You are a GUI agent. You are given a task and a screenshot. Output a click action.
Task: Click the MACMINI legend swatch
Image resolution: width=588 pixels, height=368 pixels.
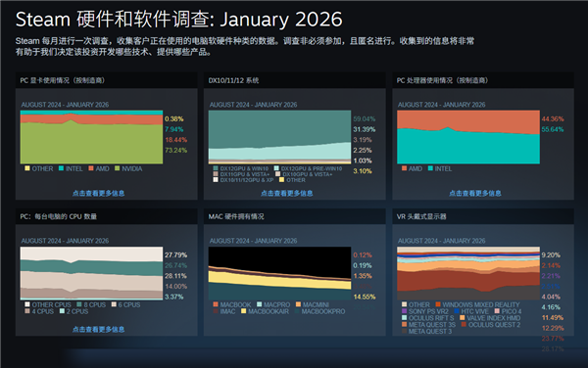(x=299, y=304)
